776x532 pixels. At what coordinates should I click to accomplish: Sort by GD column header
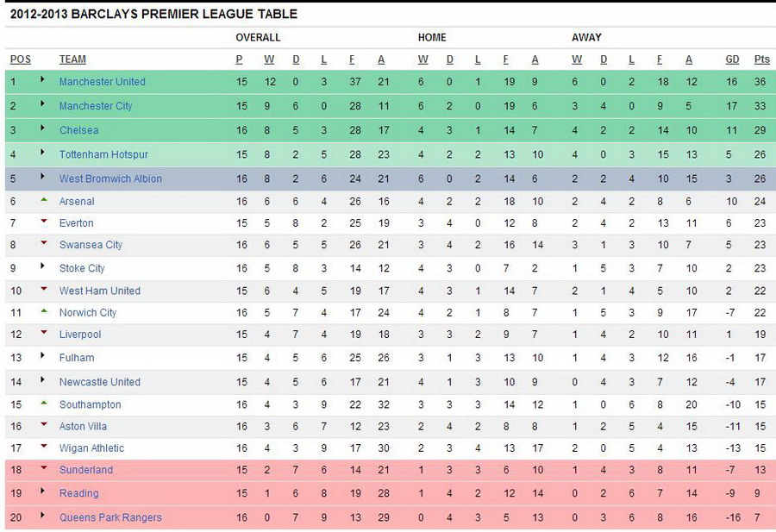tap(732, 59)
